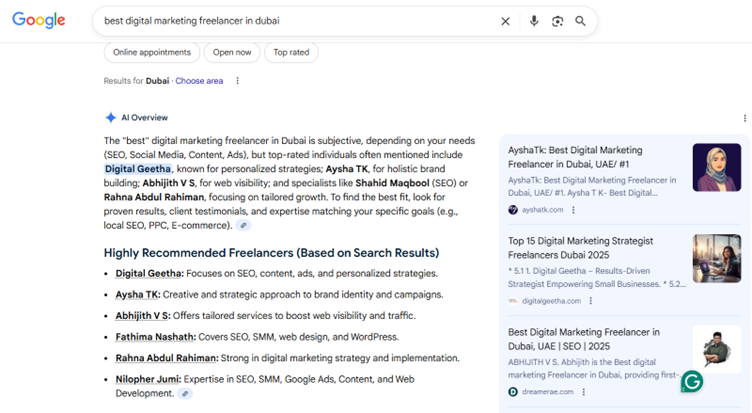Screen dimensions: 752x413
Task: Click the digitalgeetha.com source text
Action: (551, 301)
